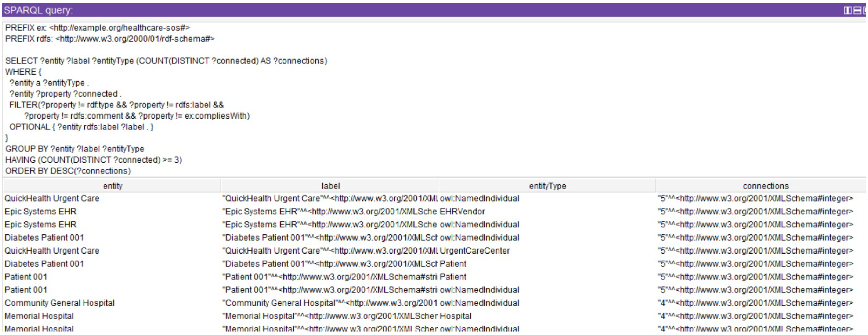The image size is (868, 335).
Task: Select first Patient 001 entity row
Action: pyautogui.click(x=26, y=277)
